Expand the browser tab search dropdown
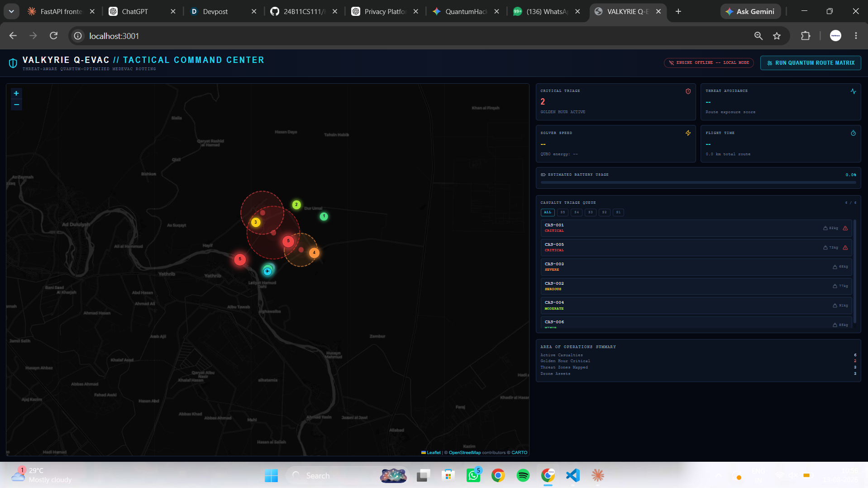 (11, 11)
